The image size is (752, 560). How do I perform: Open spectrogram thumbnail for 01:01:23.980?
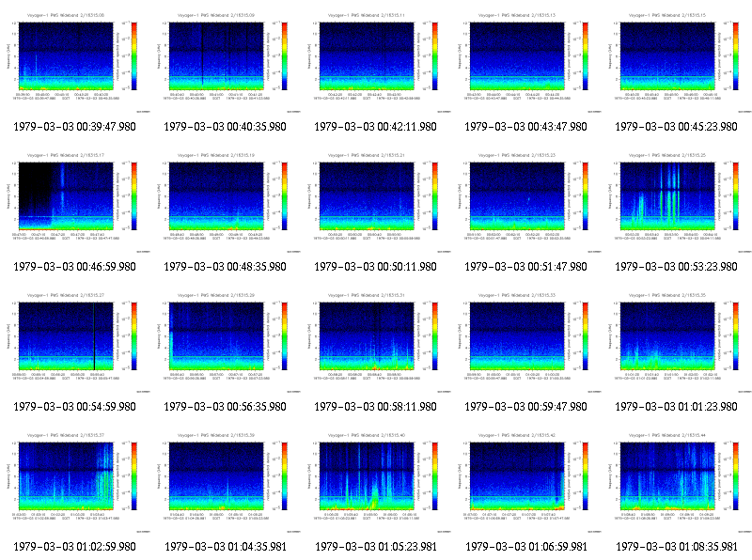coord(677,340)
